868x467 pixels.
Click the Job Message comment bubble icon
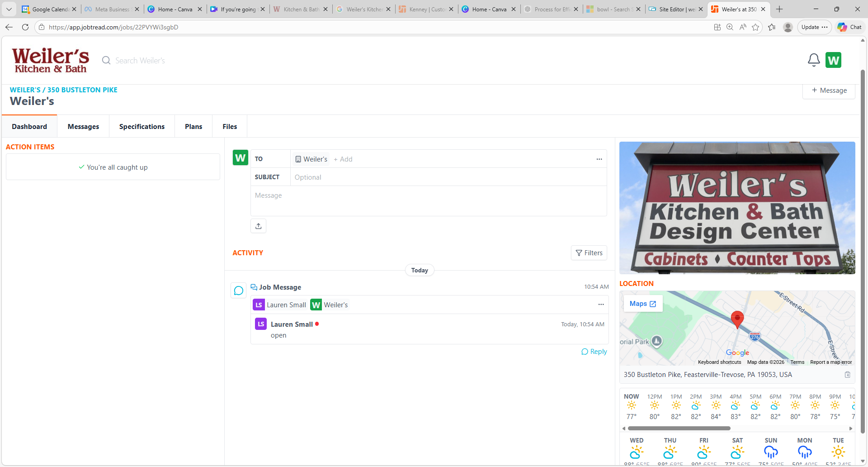coord(239,291)
